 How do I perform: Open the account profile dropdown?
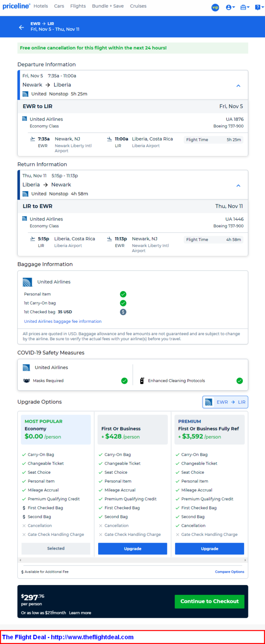[230, 8]
